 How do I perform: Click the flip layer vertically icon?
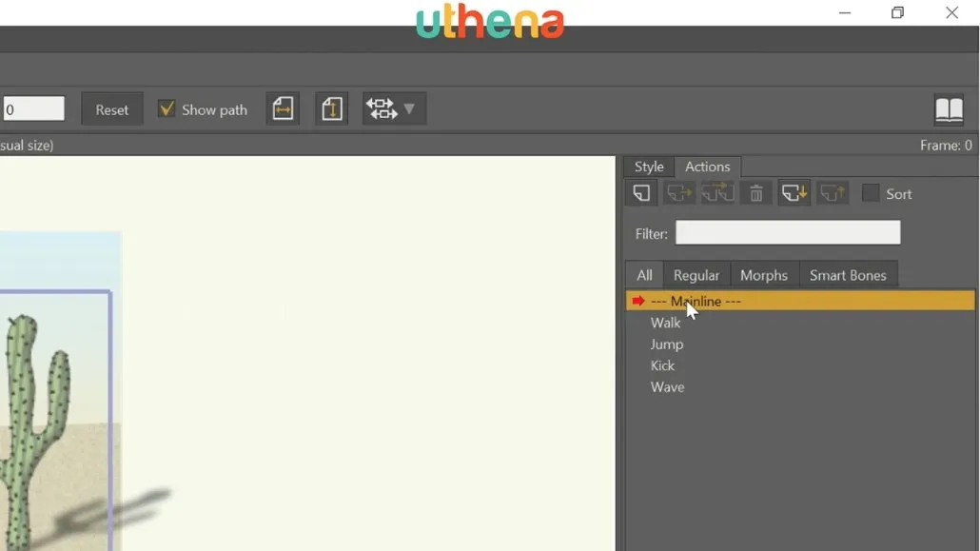pyautogui.click(x=331, y=108)
